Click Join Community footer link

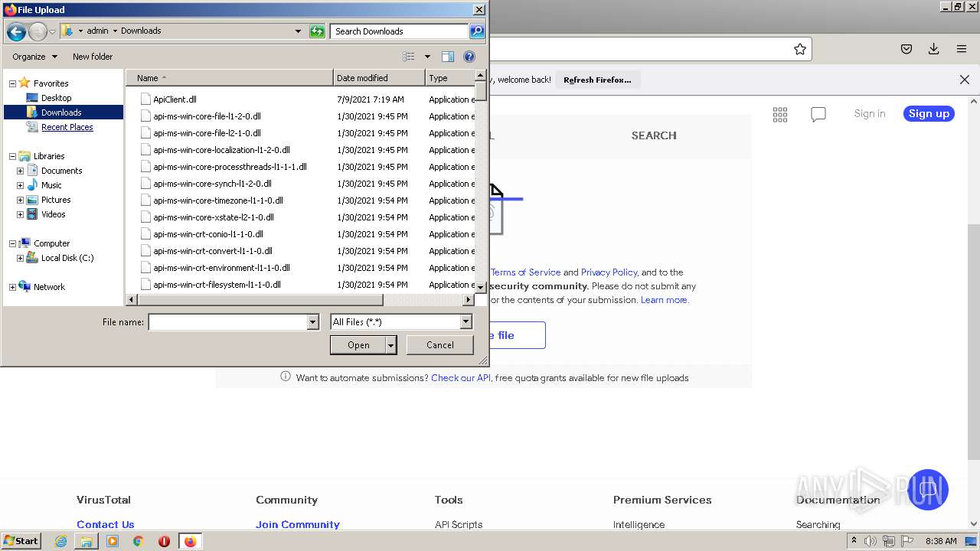point(298,525)
